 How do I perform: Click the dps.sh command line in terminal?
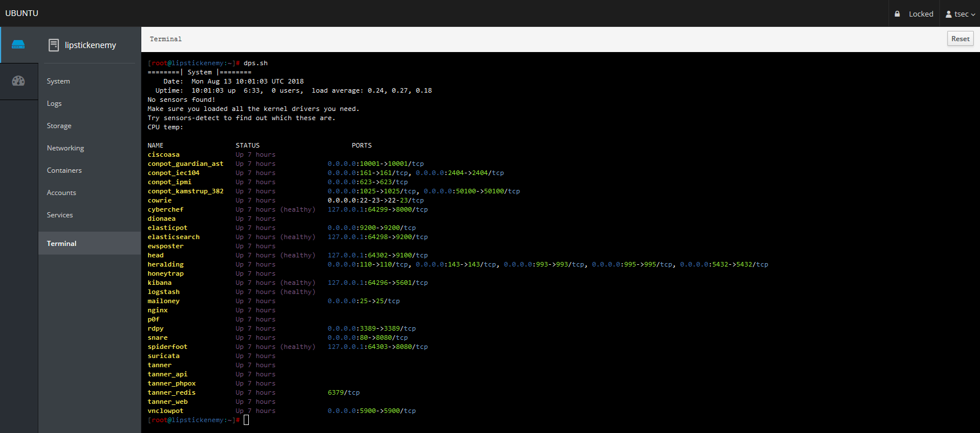point(255,63)
